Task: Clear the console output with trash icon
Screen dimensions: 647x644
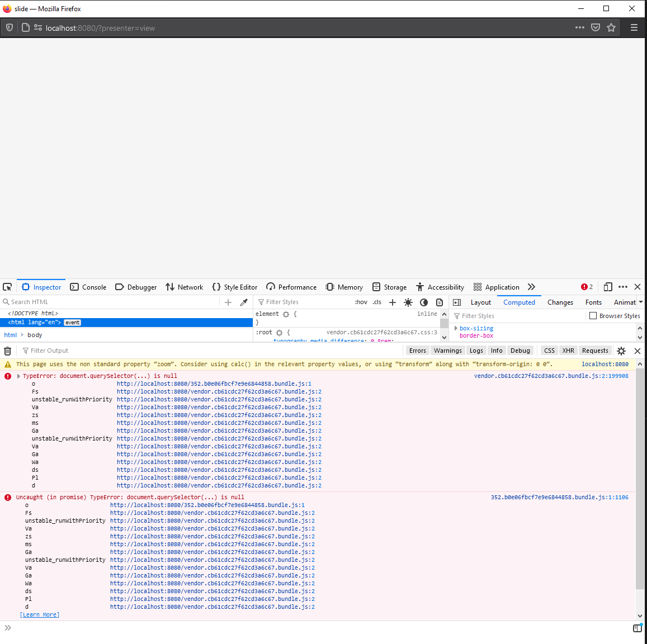Action: click(x=7, y=350)
